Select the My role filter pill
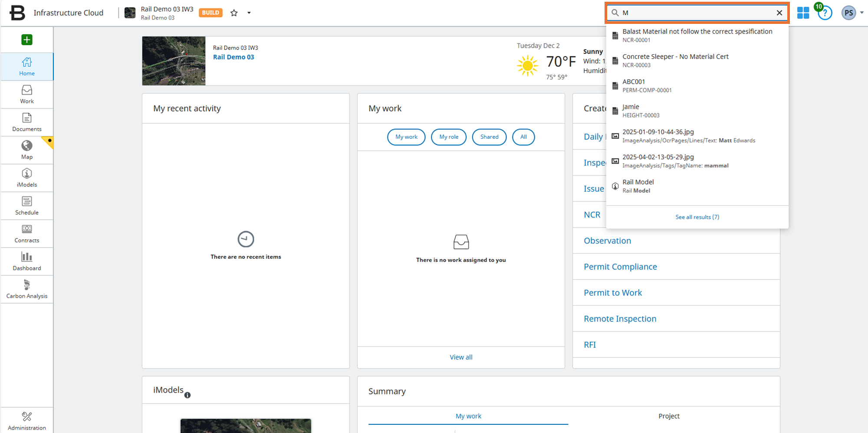 448,137
